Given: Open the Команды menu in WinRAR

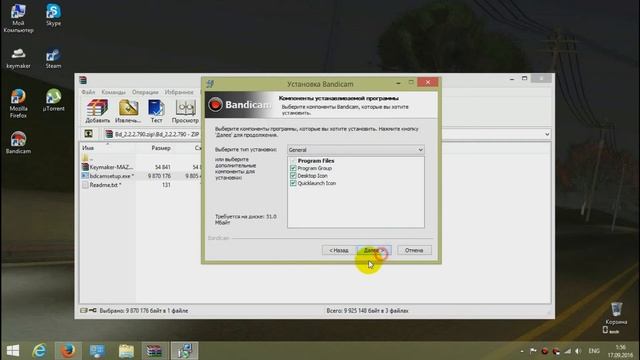Looking at the screenshot, I should pos(113,92).
